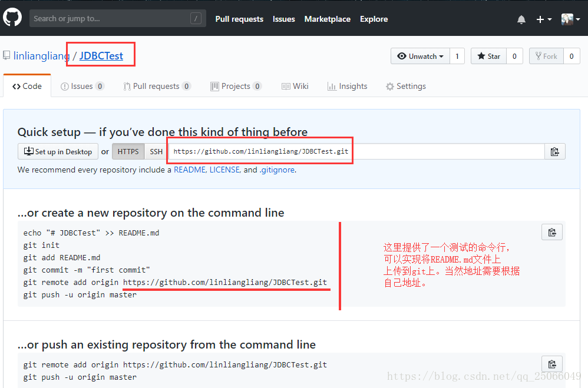The height and width of the screenshot is (388, 588).
Task: Click '...or create a new repository' heading
Action: click(151, 213)
